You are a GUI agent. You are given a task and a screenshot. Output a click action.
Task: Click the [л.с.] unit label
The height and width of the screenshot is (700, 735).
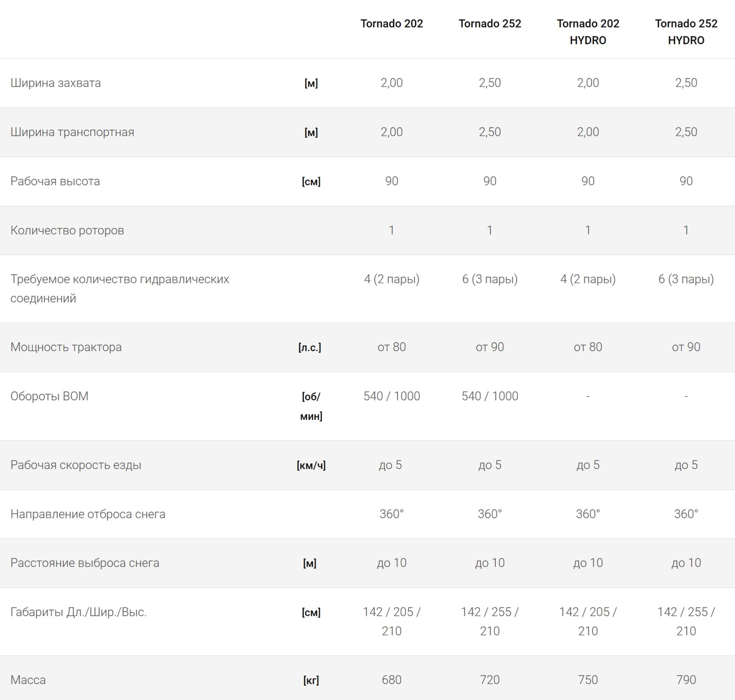pos(310,348)
